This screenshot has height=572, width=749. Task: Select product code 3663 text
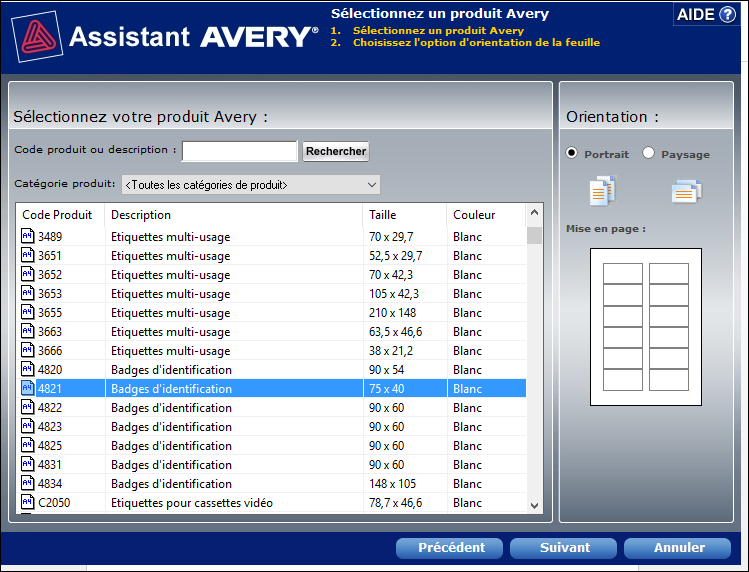coord(50,332)
